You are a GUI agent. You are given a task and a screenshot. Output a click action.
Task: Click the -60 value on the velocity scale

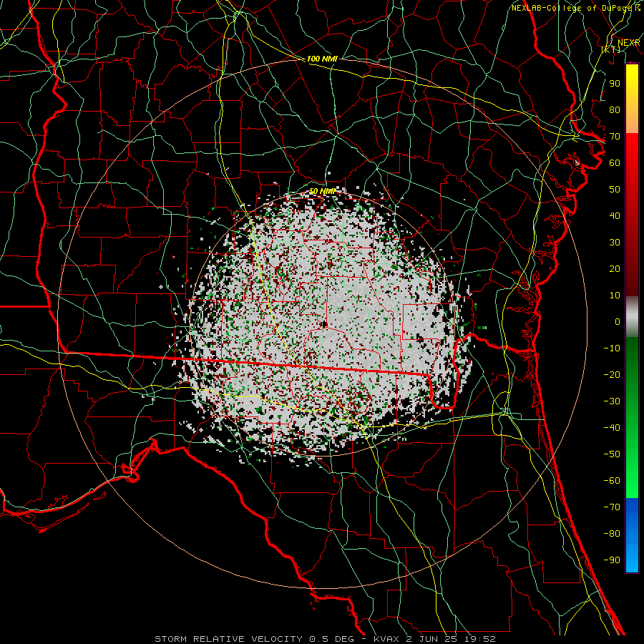tap(612, 481)
